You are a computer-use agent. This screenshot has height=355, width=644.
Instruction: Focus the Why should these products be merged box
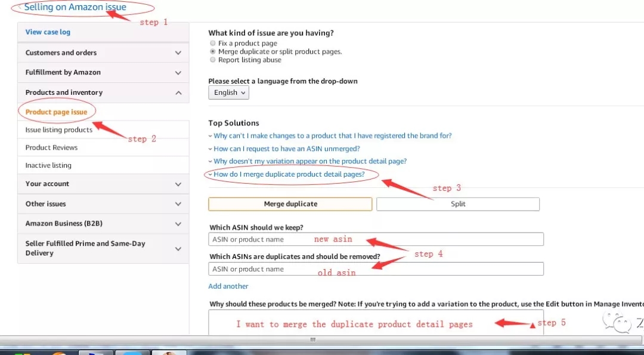[x=376, y=323]
